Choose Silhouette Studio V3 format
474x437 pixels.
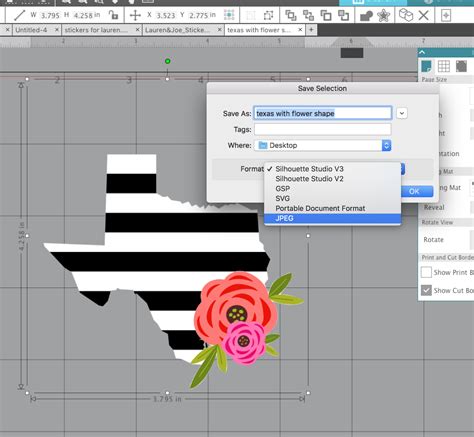coord(332,169)
